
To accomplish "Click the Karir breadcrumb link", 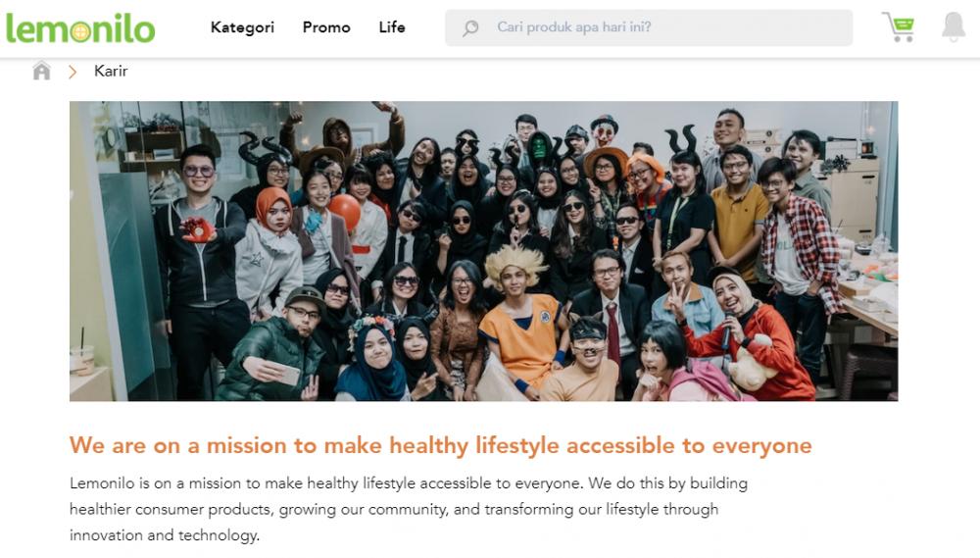I will (111, 72).
